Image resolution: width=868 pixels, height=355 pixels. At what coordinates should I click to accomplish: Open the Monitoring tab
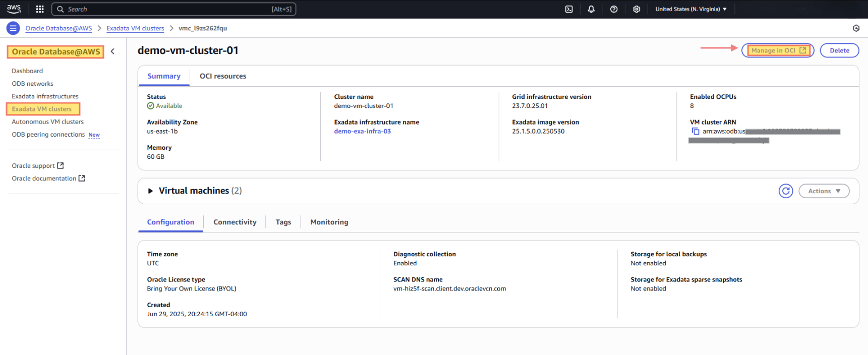[329, 222]
